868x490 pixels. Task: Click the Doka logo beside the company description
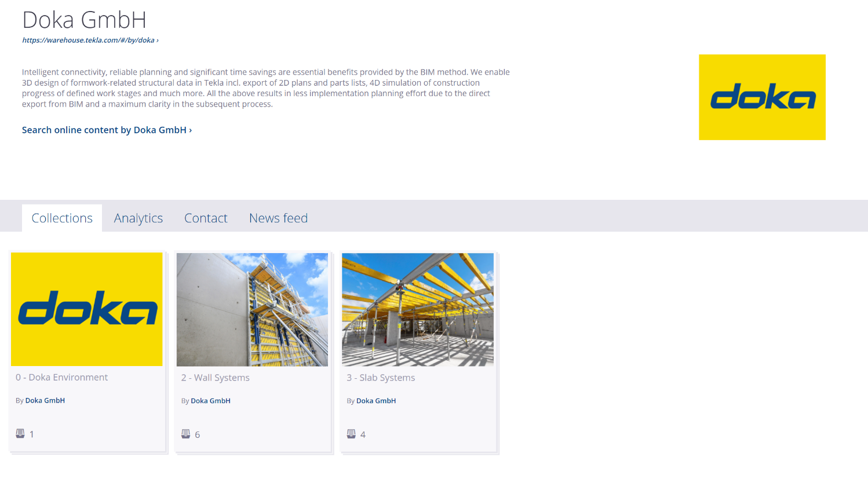tap(762, 97)
